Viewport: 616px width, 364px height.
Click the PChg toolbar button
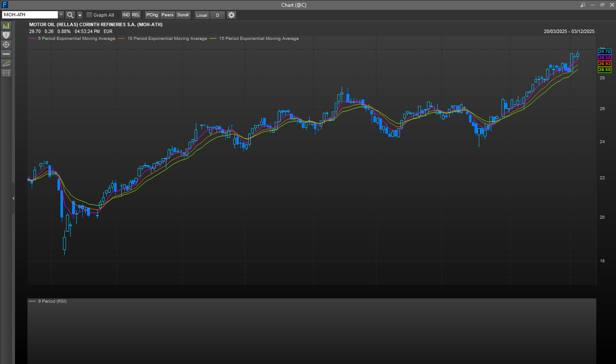152,15
